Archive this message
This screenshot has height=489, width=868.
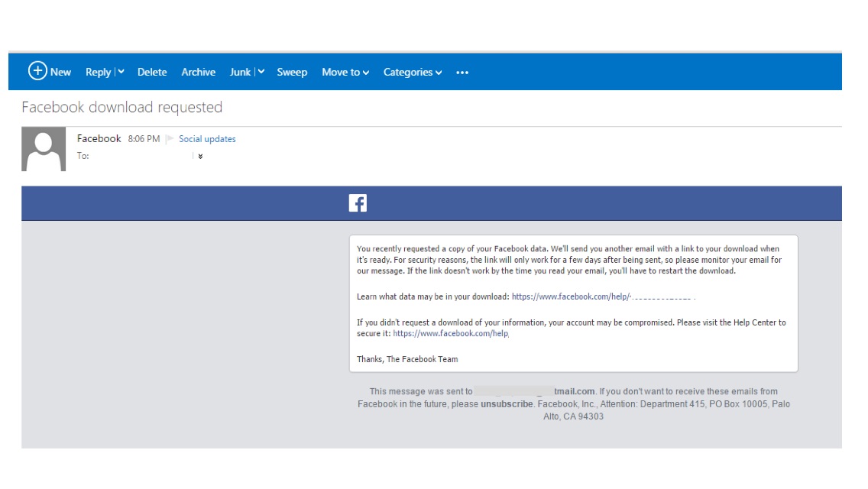click(x=198, y=72)
